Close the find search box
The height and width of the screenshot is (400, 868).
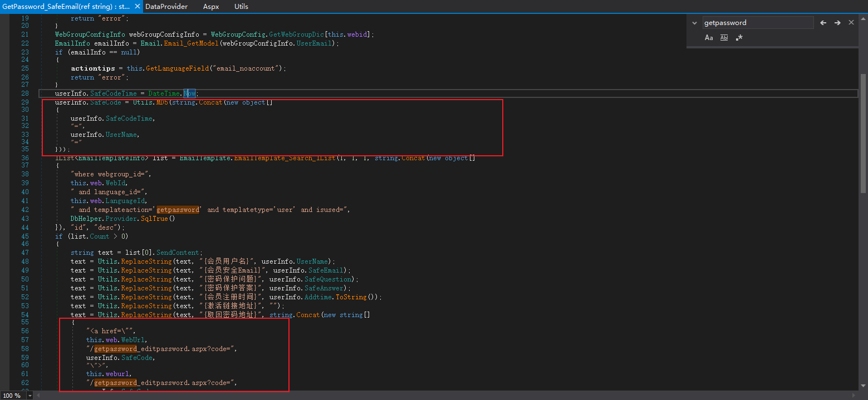[851, 23]
